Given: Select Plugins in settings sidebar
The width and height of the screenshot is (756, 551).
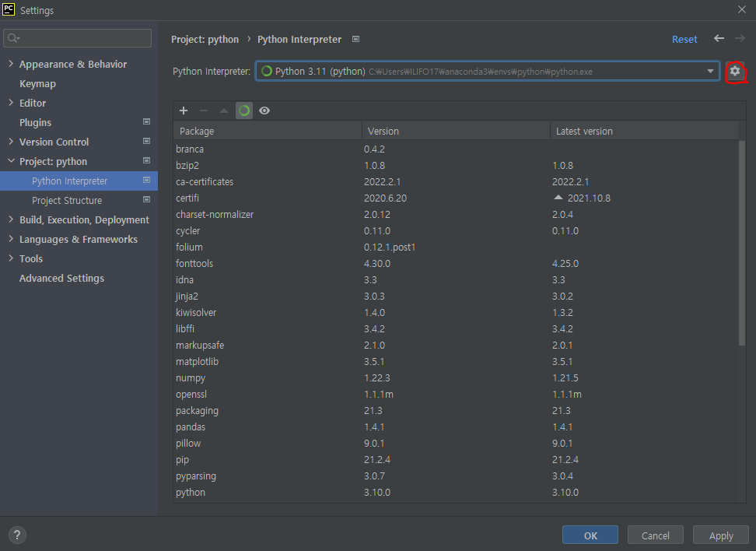Looking at the screenshot, I should point(35,122).
